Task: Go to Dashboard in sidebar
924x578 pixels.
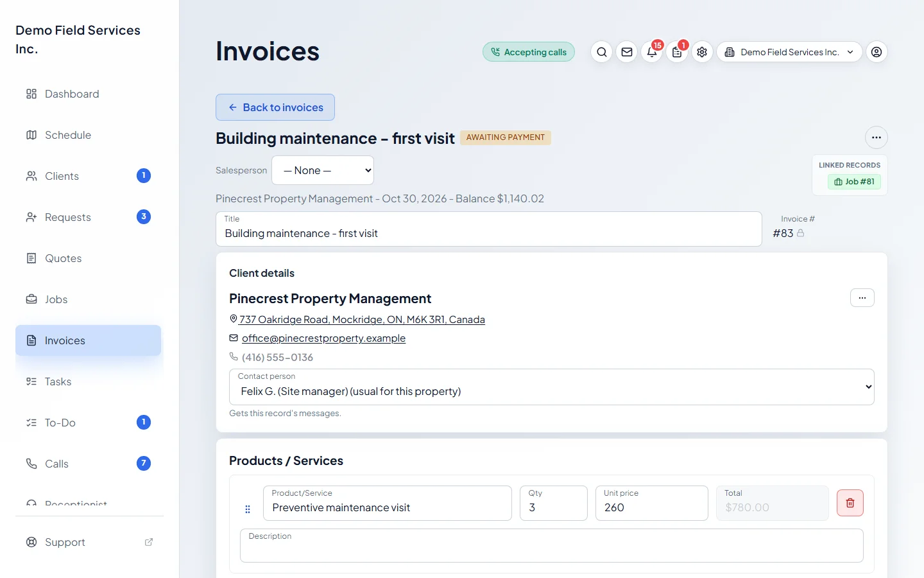Action: pyautogui.click(x=89, y=94)
